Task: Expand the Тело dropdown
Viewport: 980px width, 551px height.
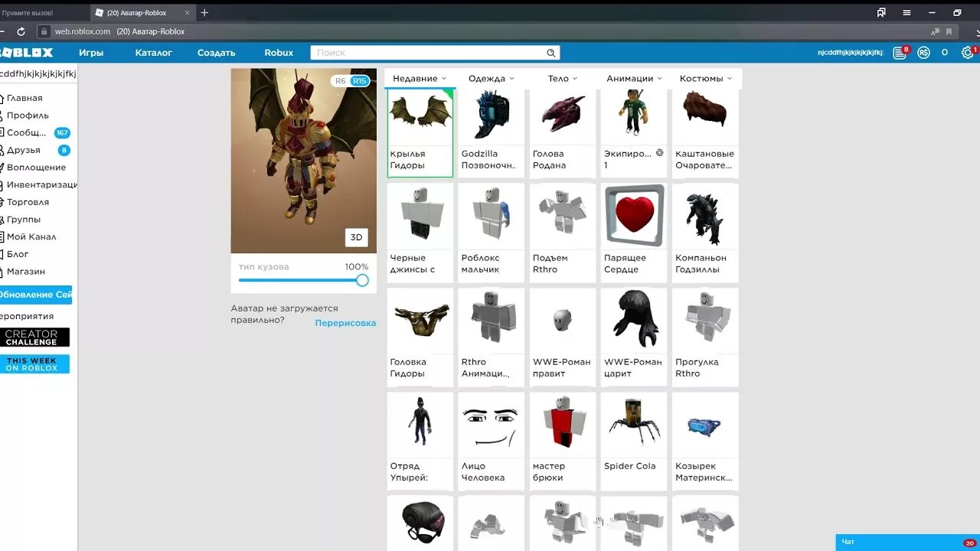Action: coord(563,78)
